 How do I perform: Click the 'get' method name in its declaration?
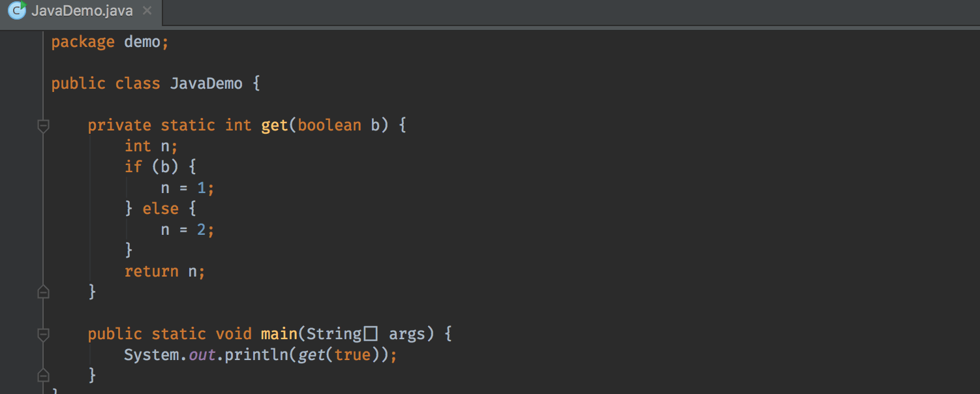tap(275, 125)
